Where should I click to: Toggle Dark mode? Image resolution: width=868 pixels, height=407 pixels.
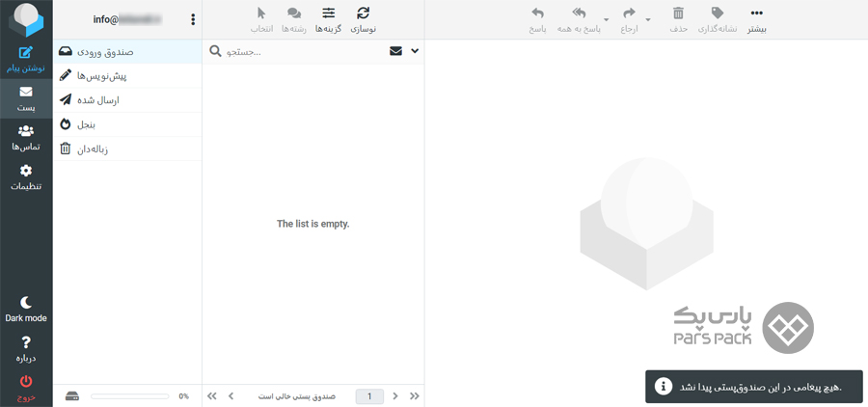26,309
